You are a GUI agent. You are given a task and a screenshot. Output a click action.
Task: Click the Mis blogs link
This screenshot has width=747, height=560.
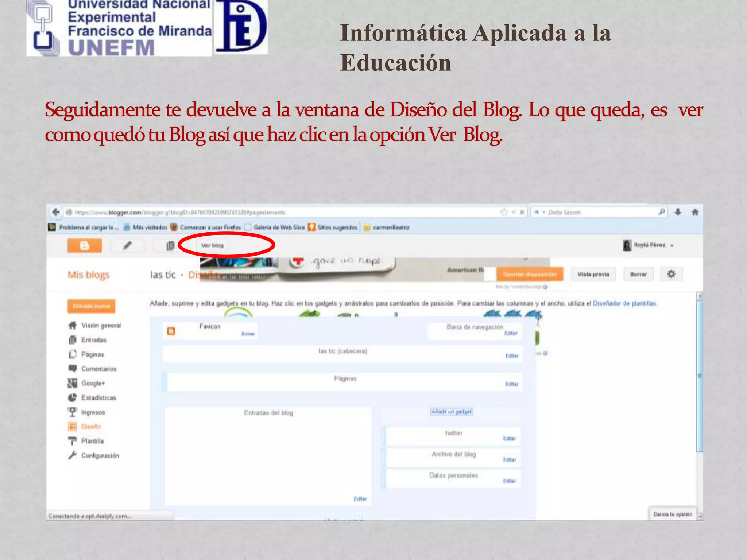pos(89,275)
